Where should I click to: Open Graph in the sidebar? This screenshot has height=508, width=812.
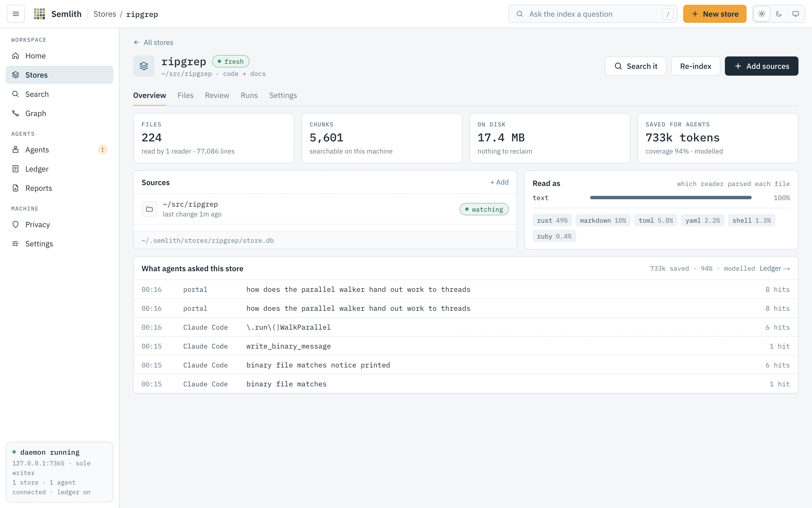coord(59,113)
